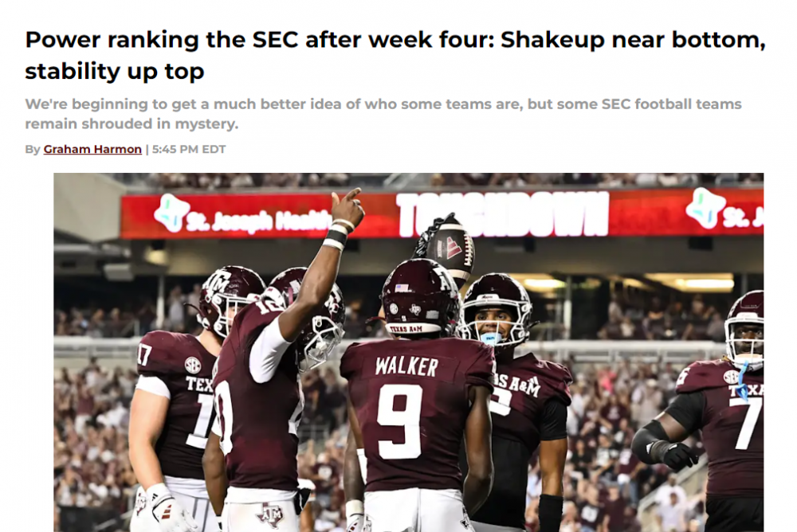Open author Graham Harmon's profile link

click(x=92, y=150)
